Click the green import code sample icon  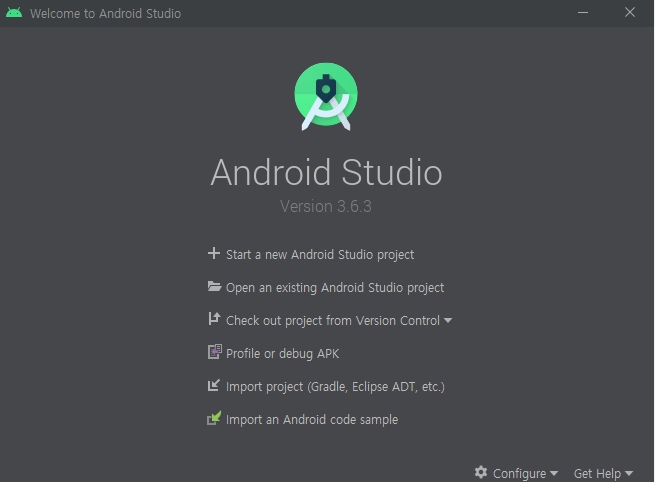[214, 418]
